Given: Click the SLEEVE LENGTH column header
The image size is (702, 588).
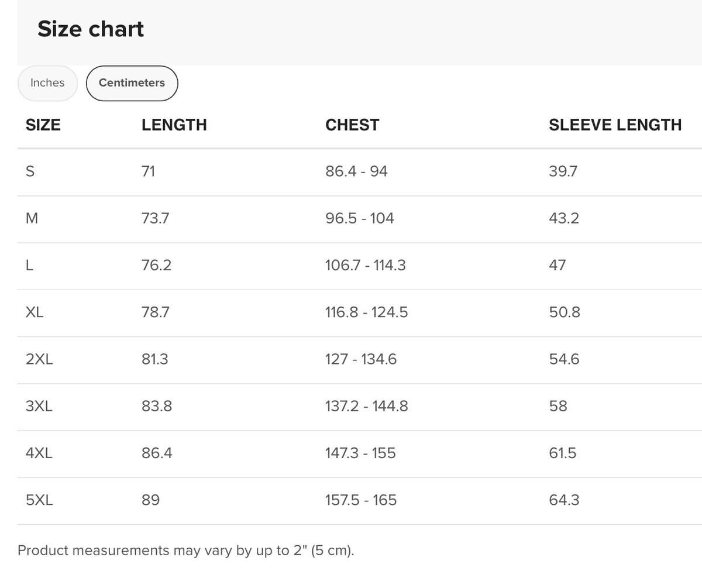Looking at the screenshot, I should 615,125.
